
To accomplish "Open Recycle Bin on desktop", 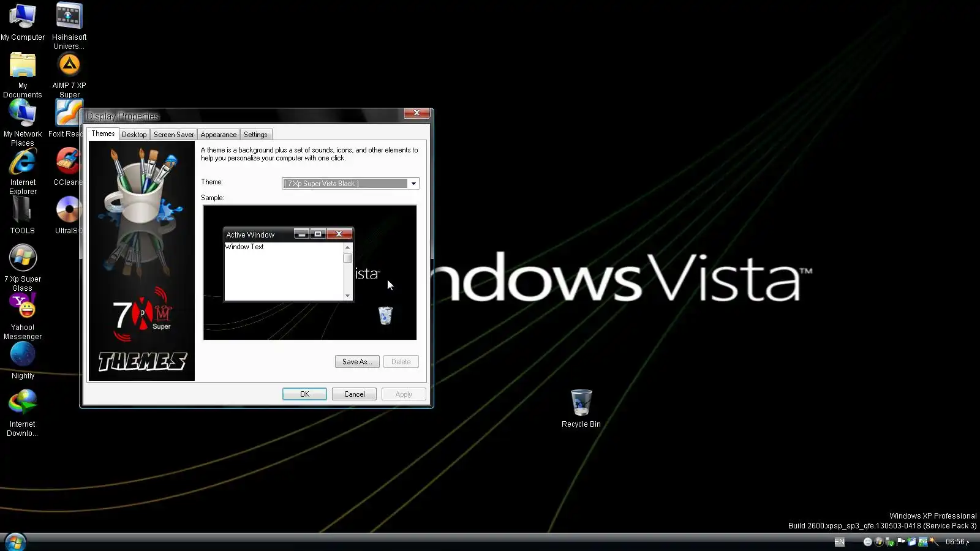I will pyautogui.click(x=581, y=408).
